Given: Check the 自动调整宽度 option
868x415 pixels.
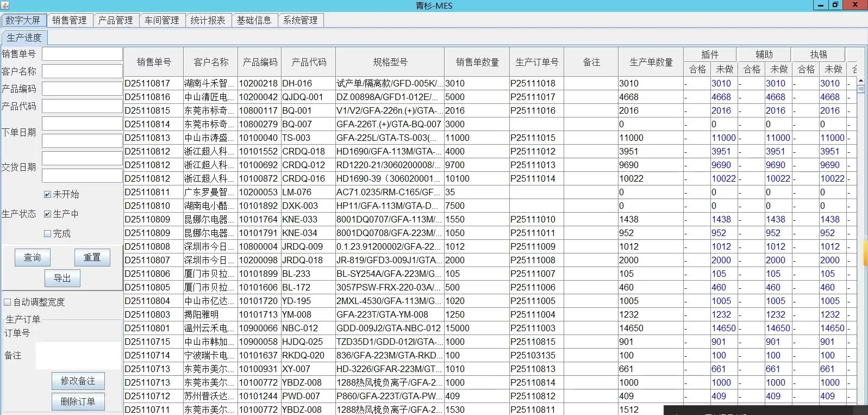Looking at the screenshot, I should (x=8, y=302).
